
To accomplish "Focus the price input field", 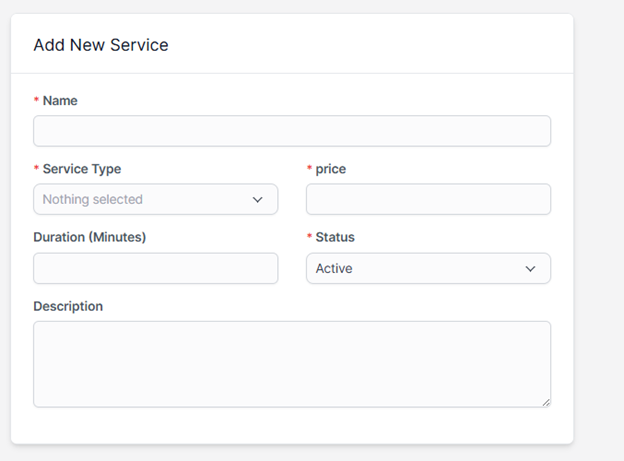I will pyautogui.click(x=428, y=199).
